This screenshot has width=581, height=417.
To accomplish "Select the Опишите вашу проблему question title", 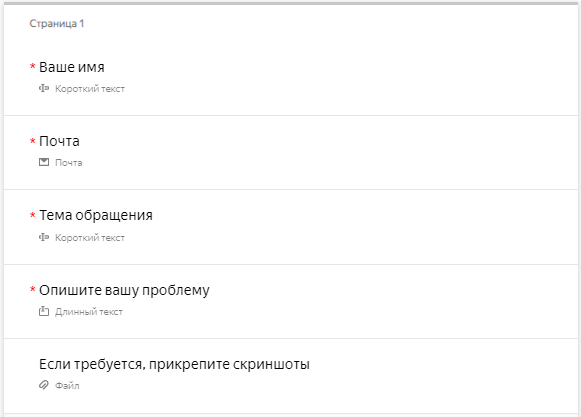I will (124, 290).
